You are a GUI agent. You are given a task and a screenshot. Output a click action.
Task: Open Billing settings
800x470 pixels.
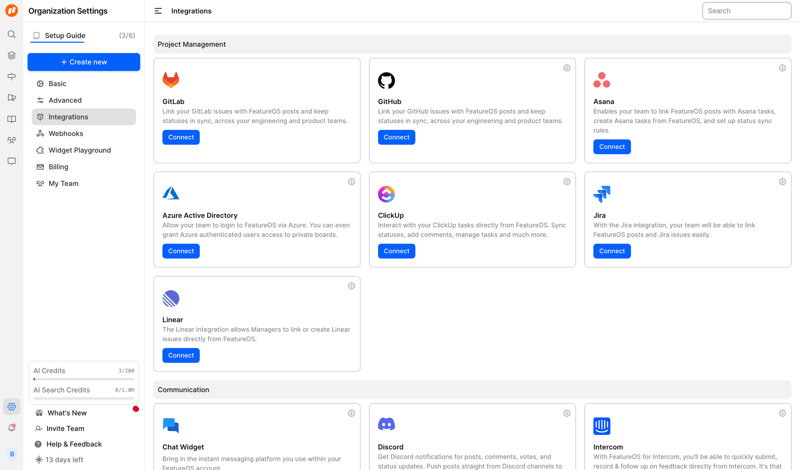click(x=84, y=167)
